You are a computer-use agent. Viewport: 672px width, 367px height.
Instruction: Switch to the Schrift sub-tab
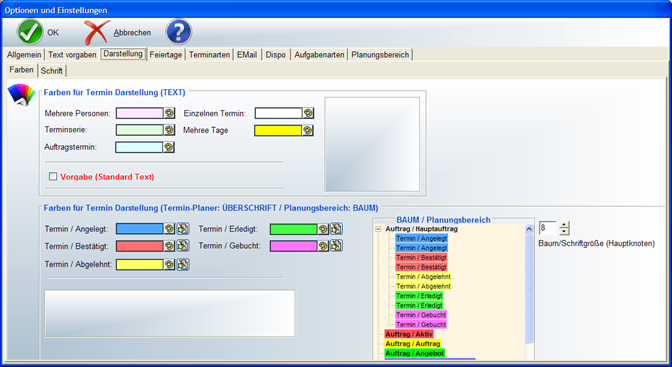(x=52, y=71)
